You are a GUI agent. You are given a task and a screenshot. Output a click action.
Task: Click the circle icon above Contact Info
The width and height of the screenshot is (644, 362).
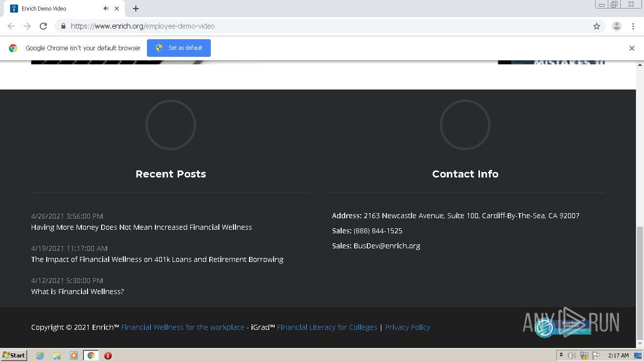point(465,125)
